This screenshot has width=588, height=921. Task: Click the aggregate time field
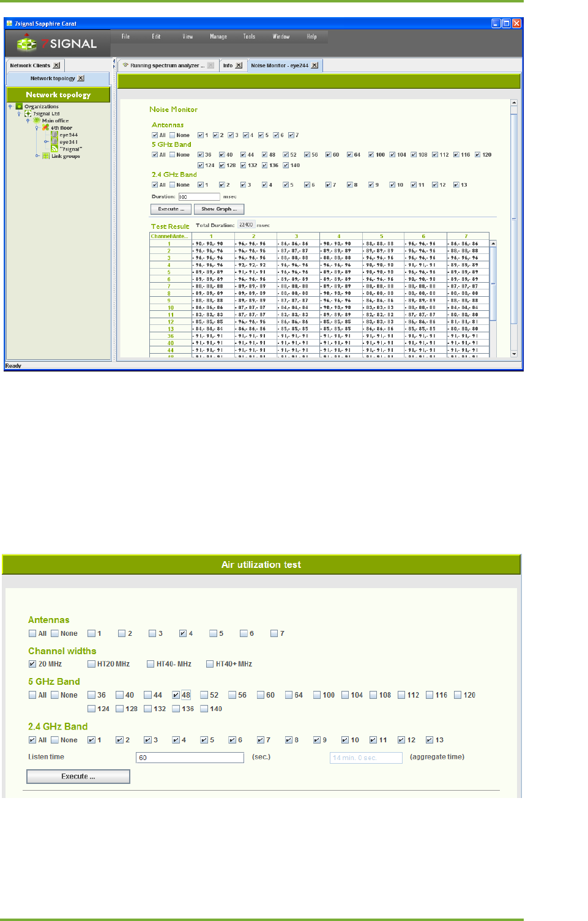pos(366,758)
